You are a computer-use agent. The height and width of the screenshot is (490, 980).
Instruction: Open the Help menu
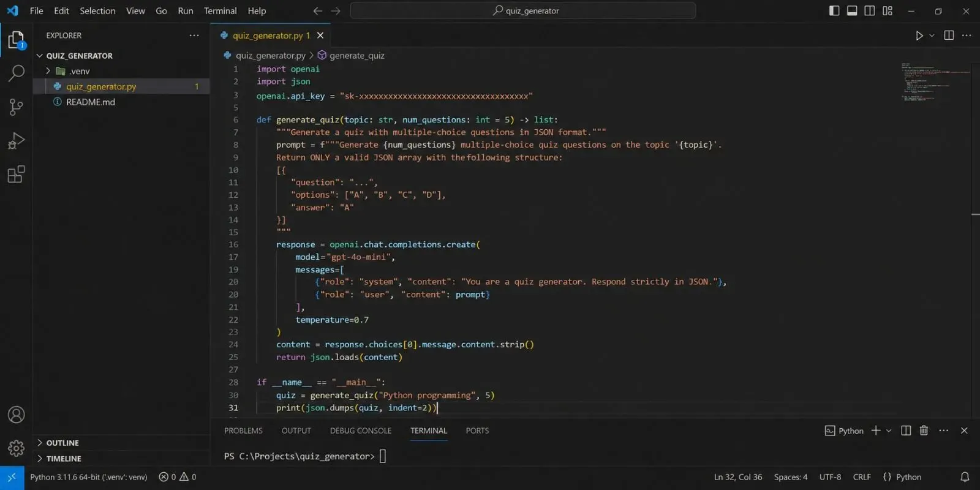tap(257, 11)
